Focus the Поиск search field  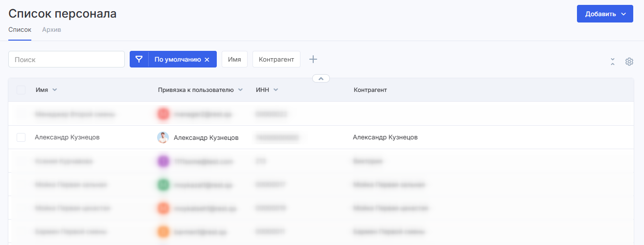point(67,60)
